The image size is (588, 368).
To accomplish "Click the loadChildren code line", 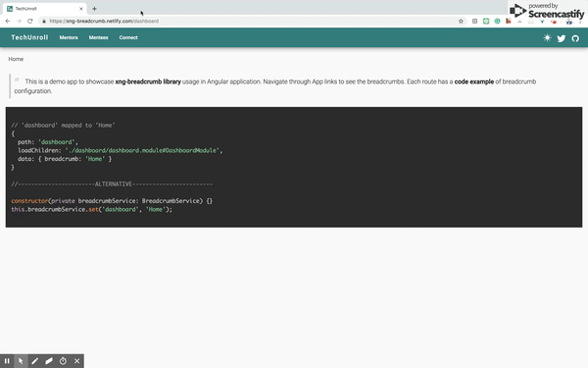I will 120,150.
